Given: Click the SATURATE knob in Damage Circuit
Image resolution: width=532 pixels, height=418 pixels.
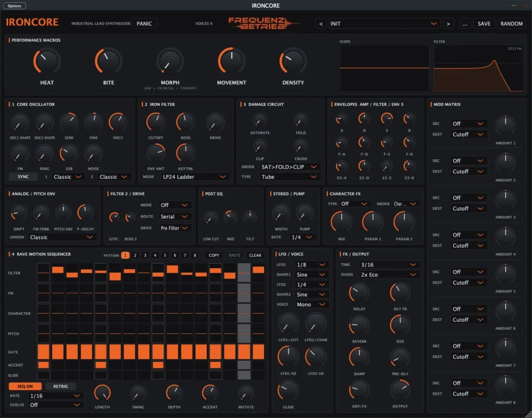Looking at the screenshot, I should [x=260, y=120].
